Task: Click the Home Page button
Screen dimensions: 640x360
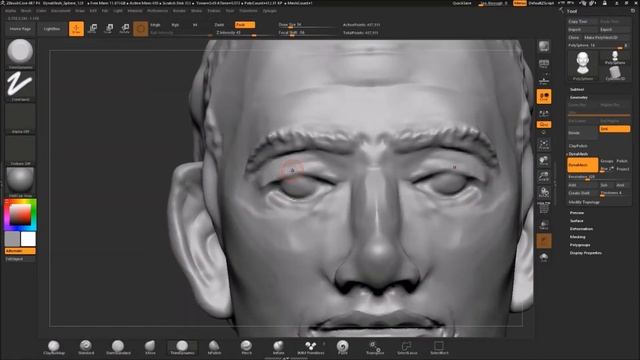Action: click(x=20, y=29)
